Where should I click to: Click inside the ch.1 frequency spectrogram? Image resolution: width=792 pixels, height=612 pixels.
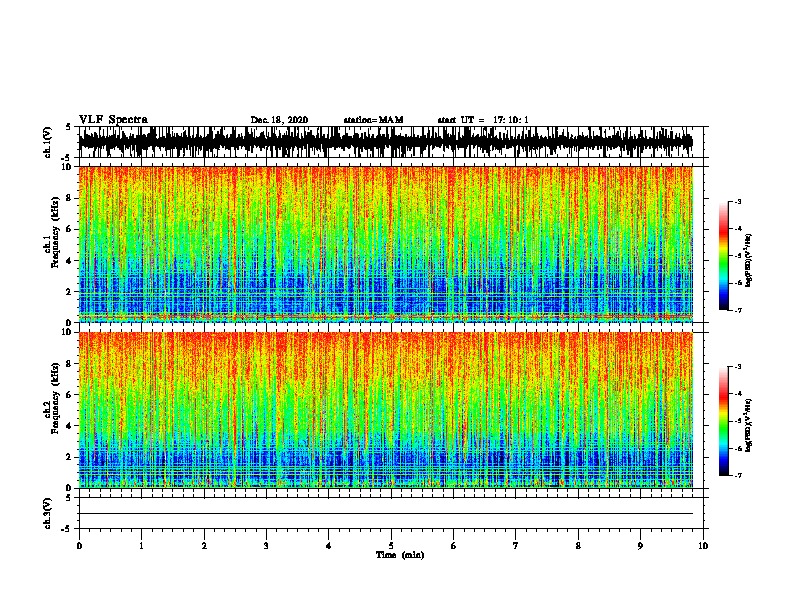pos(385,244)
